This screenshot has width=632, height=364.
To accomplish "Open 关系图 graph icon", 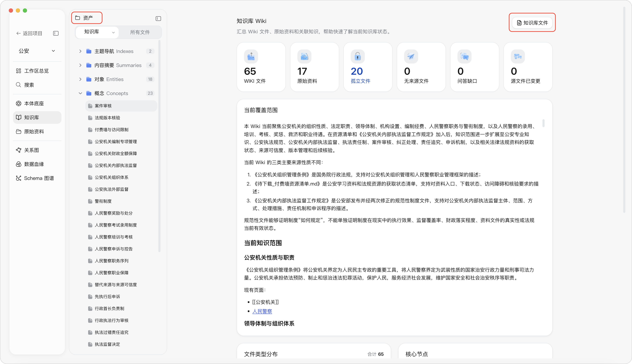I will click(19, 150).
